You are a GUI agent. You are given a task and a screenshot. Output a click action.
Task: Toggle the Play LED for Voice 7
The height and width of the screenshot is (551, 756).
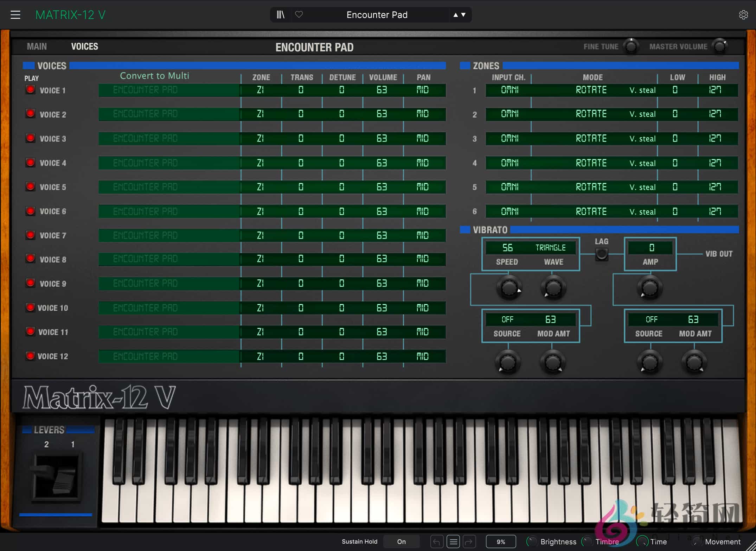click(30, 235)
